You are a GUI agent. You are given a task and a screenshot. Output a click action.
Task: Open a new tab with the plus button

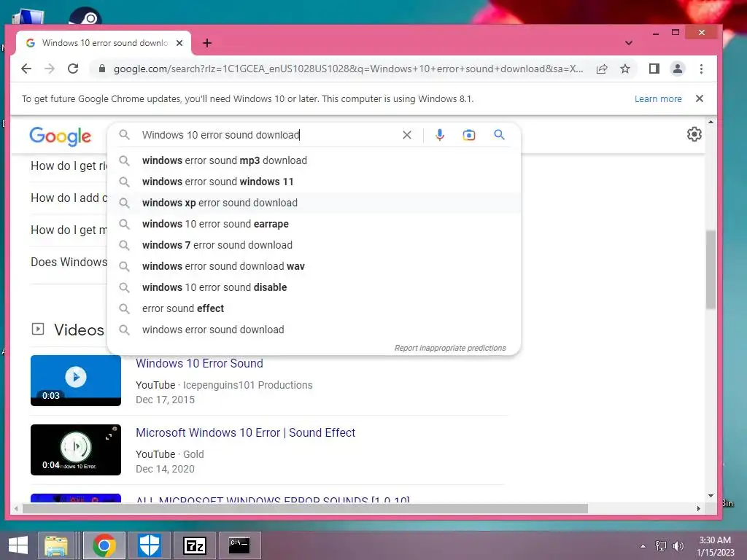click(206, 43)
